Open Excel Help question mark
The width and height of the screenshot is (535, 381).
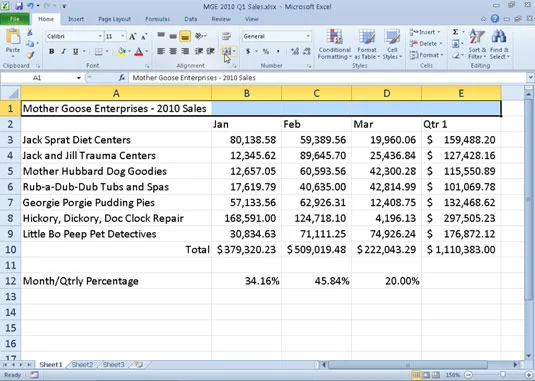(495, 19)
